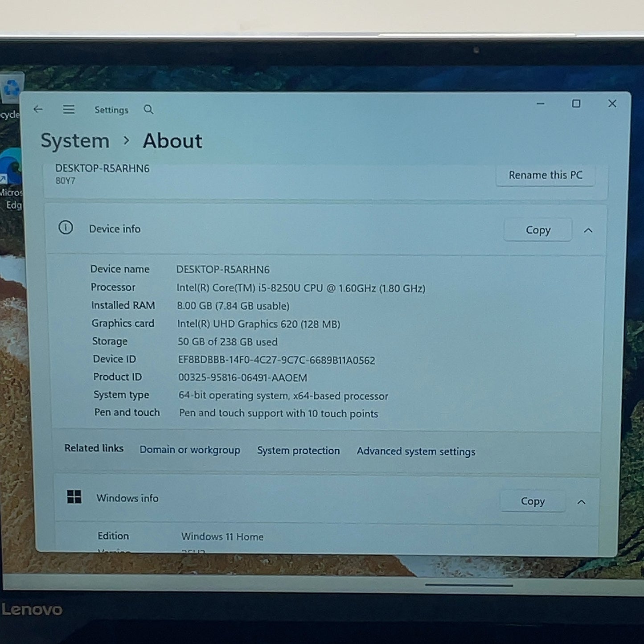Screen dimensions: 644x644
Task: Open Advanced system settings link
Action: [416, 451]
